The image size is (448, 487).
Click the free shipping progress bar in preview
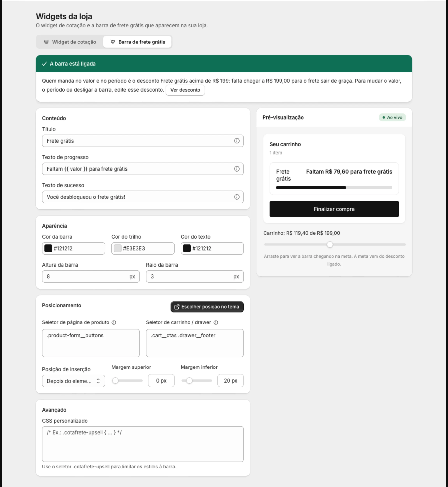334,188
